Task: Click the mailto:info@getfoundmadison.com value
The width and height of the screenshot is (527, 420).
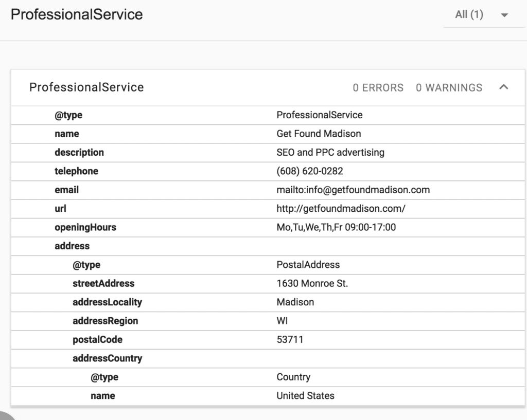Action: point(353,190)
